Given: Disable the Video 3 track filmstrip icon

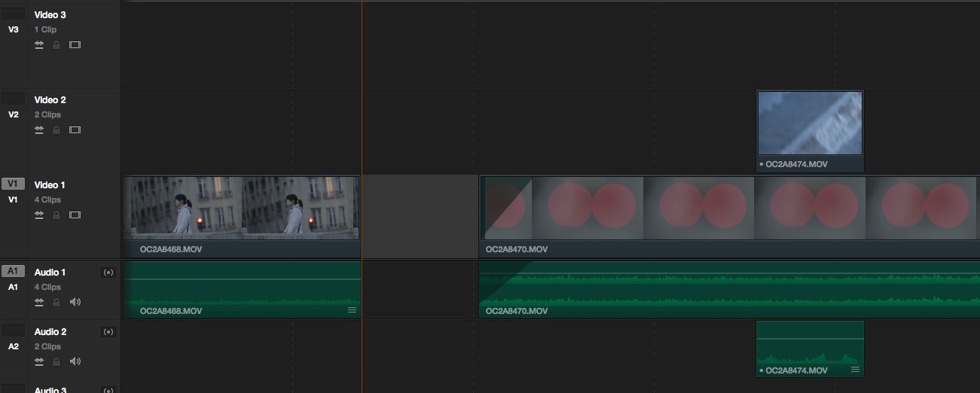Looking at the screenshot, I should click(x=75, y=45).
